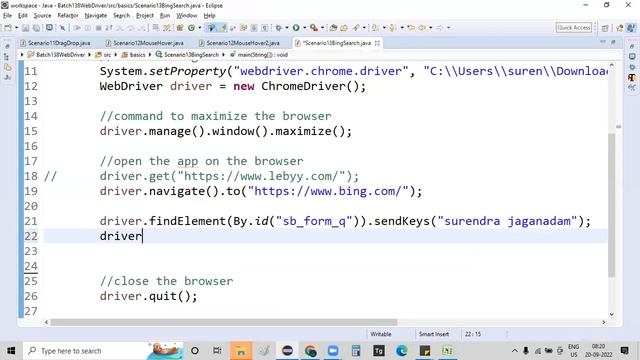Close the Scenario13BingSearch.java tab
The height and width of the screenshot is (360, 640).
[x=377, y=43]
